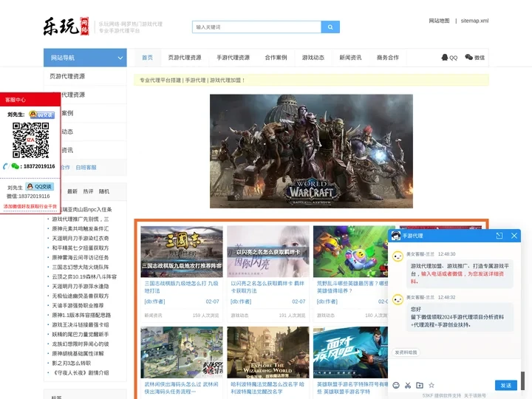Click the sitemap.xml link

click(474, 21)
